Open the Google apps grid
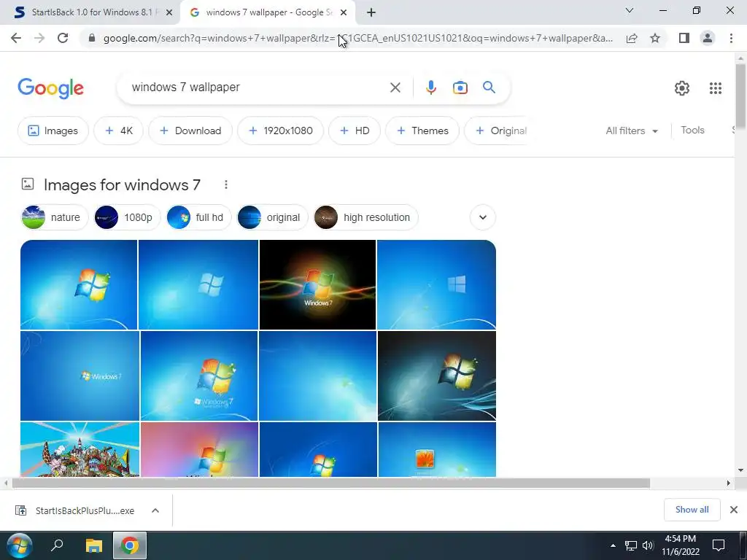 715,88
